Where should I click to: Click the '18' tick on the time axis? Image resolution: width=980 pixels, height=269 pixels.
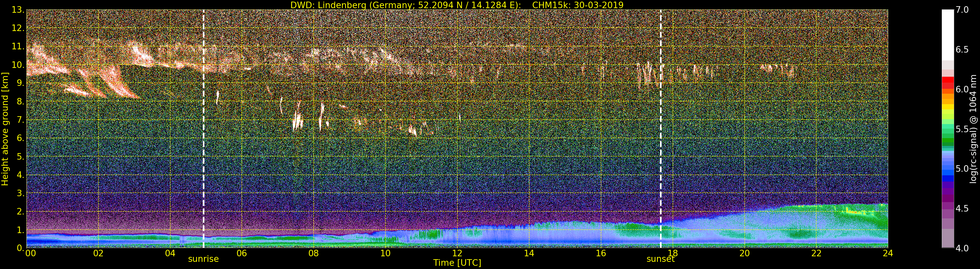[x=673, y=253]
